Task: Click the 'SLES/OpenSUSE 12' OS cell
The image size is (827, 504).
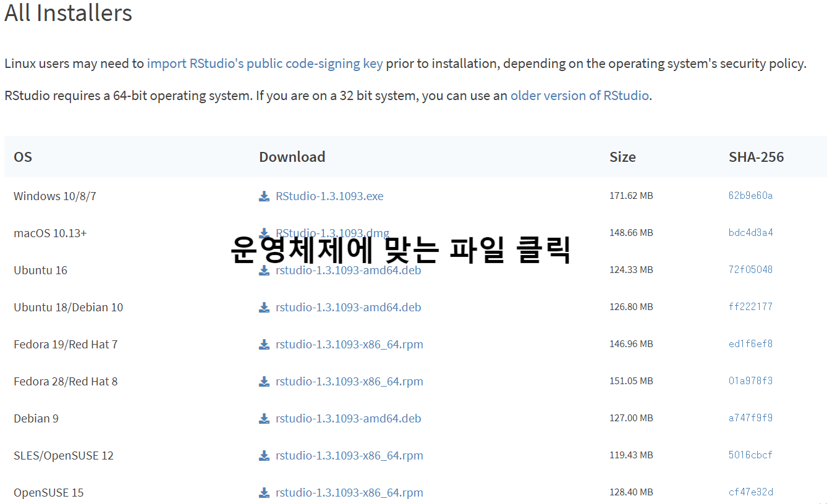Action: (x=64, y=456)
